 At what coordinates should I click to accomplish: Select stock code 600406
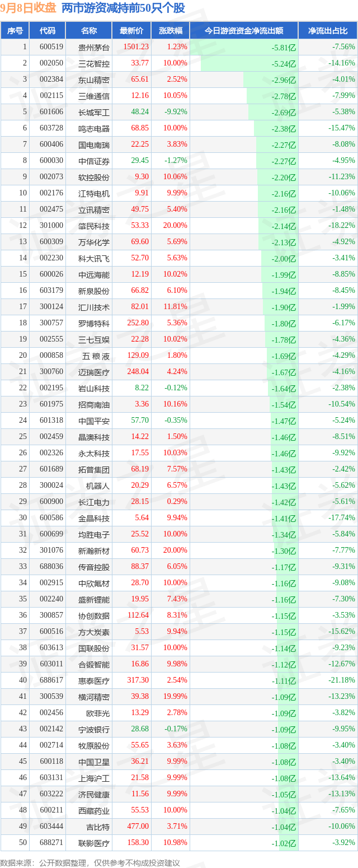(51, 144)
